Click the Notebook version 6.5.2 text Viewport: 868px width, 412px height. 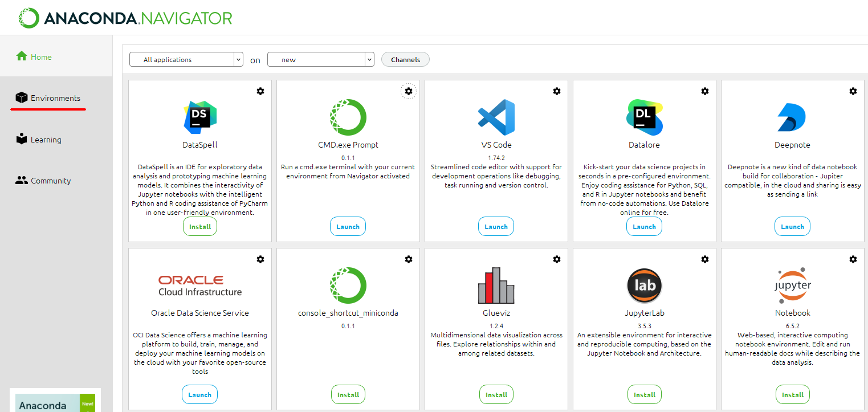point(793,325)
